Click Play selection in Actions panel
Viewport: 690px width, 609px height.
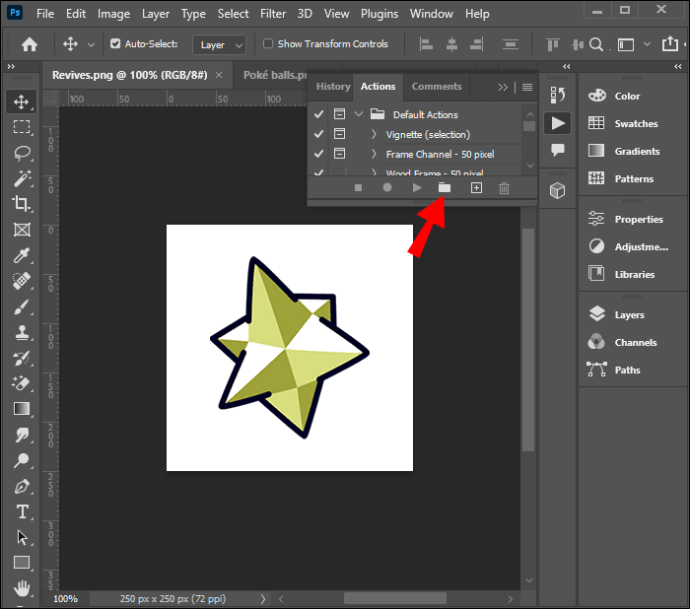tap(417, 188)
